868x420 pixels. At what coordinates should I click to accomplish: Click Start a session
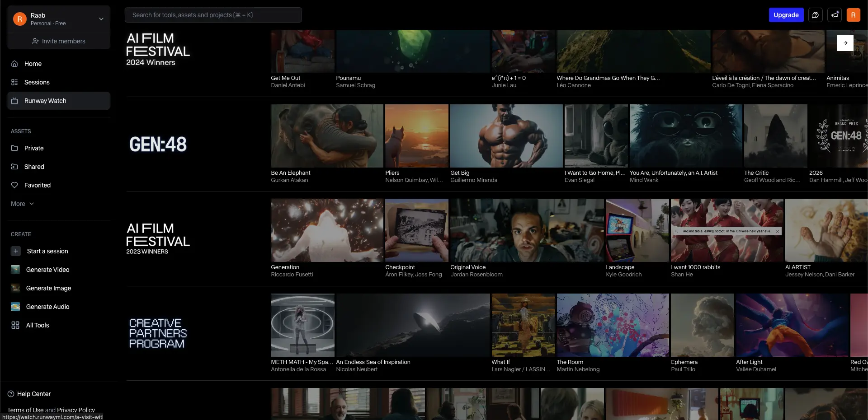click(x=59, y=251)
